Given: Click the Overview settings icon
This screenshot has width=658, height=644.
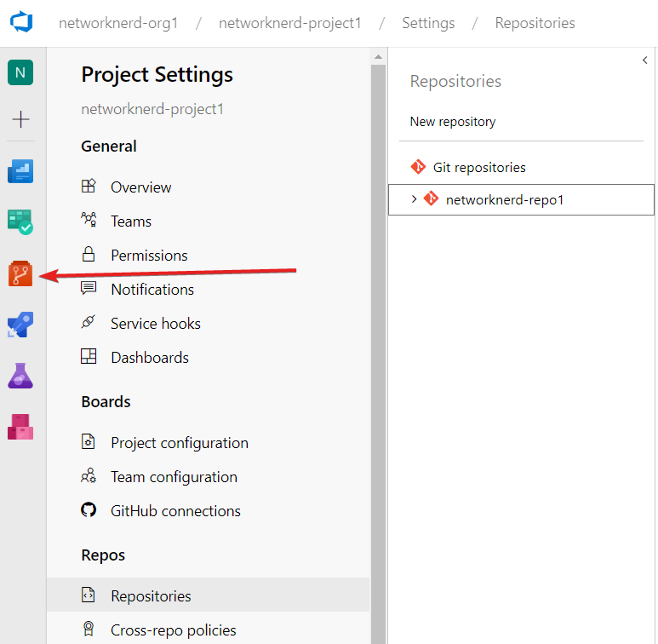Looking at the screenshot, I should point(89,186).
